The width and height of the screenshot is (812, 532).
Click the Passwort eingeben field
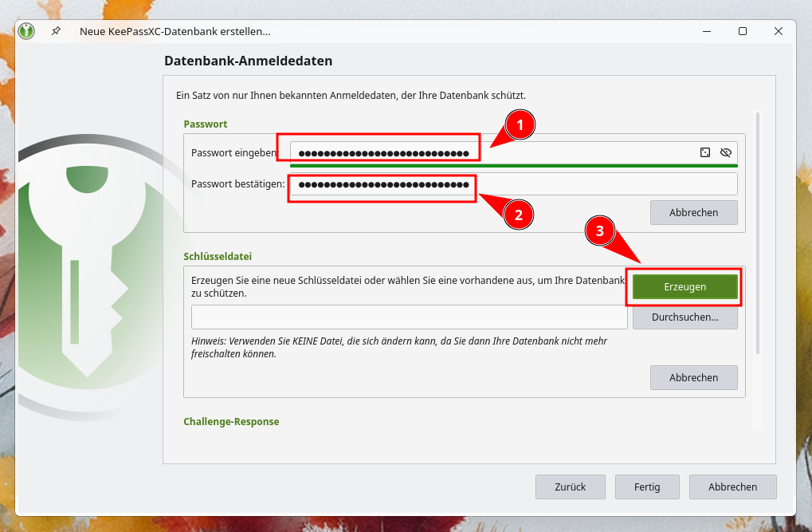point(514,153)
